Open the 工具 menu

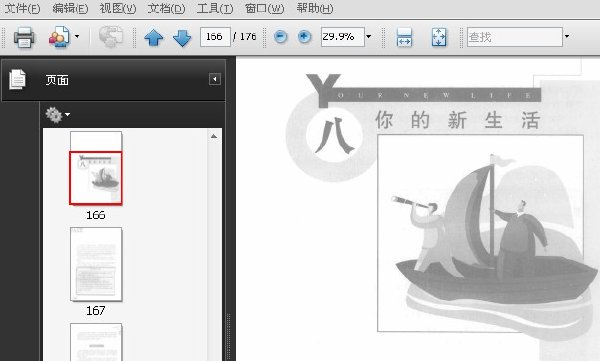tap(215, 8)
